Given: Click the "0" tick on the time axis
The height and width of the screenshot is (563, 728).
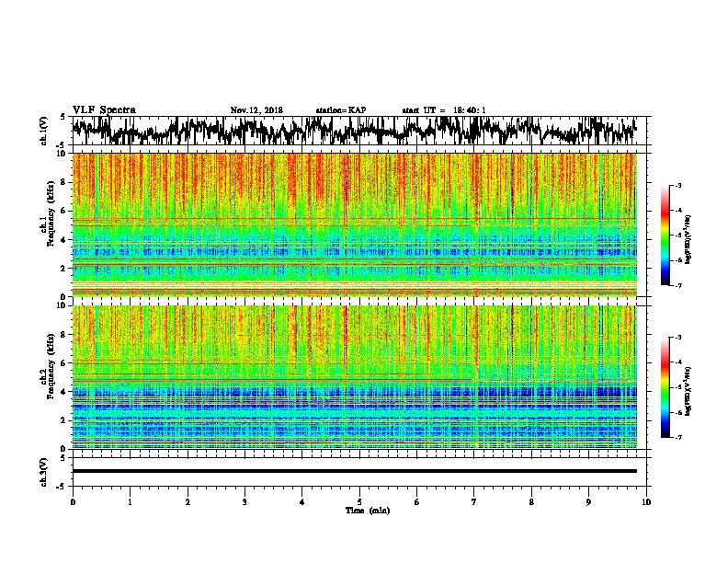Looking at the screenshot, I should (73, 502).
